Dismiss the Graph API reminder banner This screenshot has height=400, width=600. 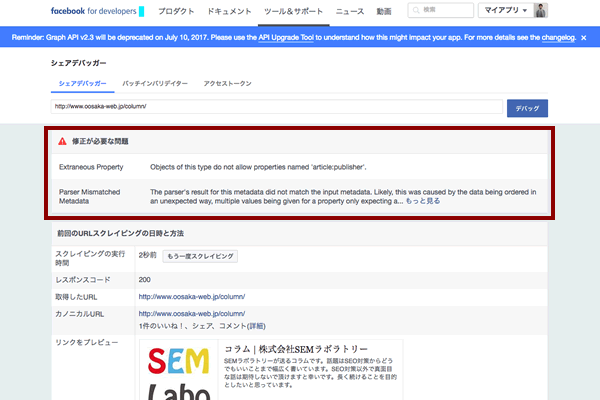click(584, 38)
